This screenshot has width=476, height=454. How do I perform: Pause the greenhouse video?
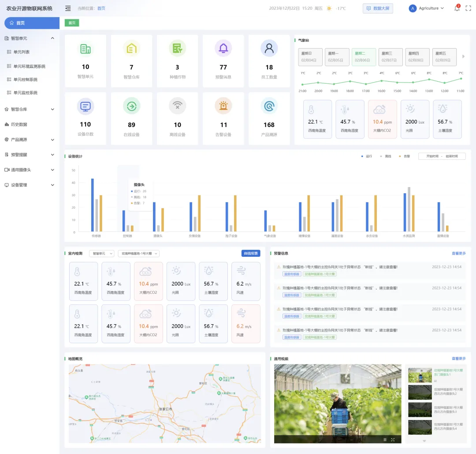coord(385,439)
